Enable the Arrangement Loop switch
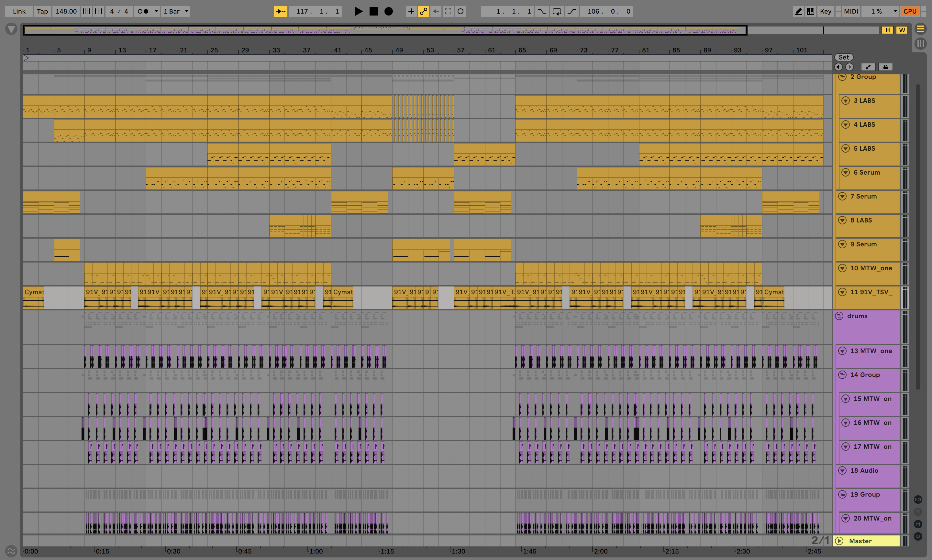This screenshot has height=560, width=932. tap(557, 11)
